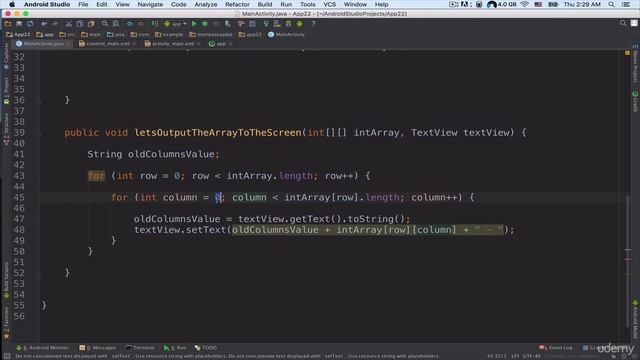Select the main breadcrumb folder
The height and width of the screenshot is (360, 640).
[x=91, y=35]
